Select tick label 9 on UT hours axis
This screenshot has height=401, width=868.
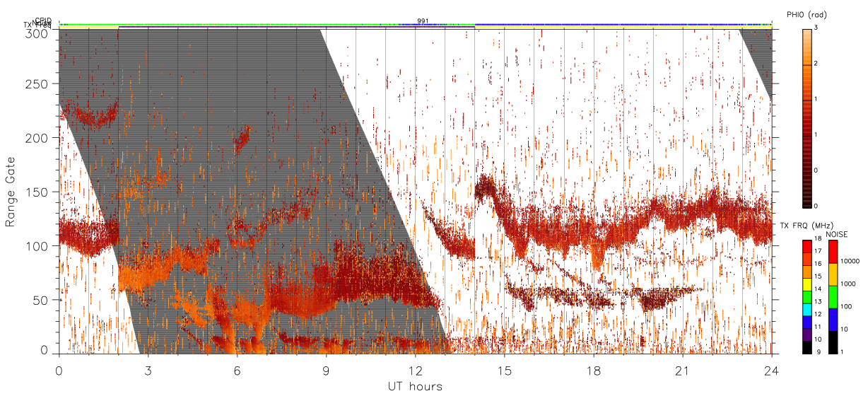[326, 371]
